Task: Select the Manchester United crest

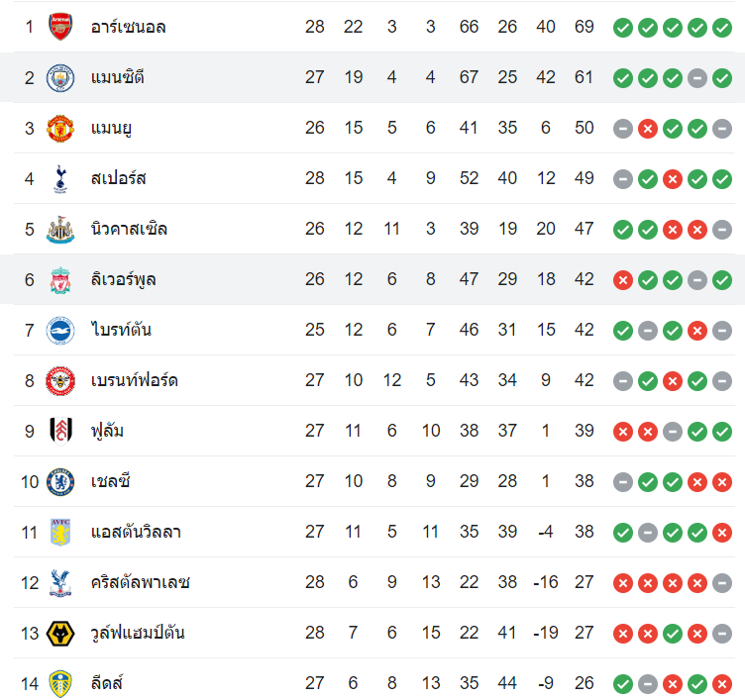Action: point(60,128)
